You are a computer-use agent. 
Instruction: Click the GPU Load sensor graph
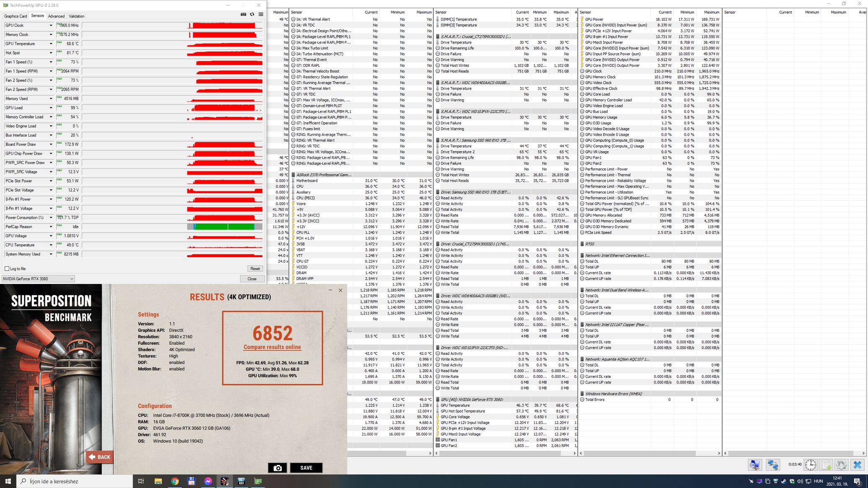[172, 108]
